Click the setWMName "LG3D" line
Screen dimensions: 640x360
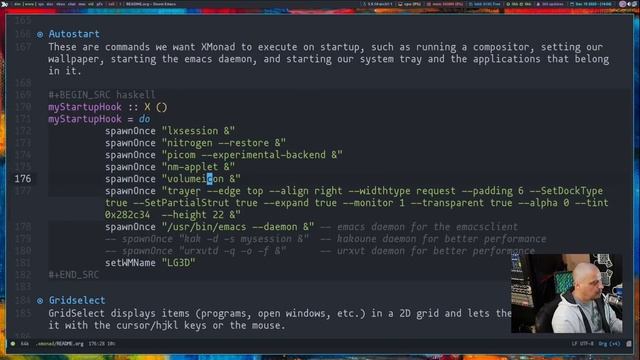150,263
